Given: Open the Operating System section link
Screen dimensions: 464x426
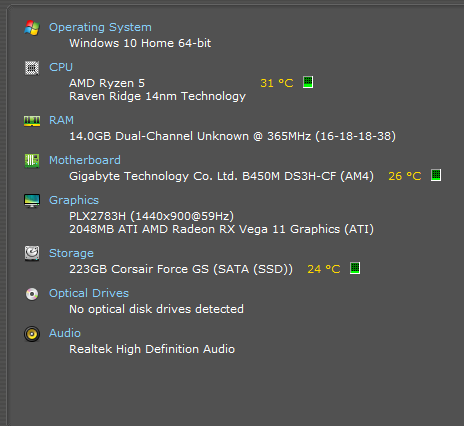Looking at the screenshot, I should pos(100,27).
